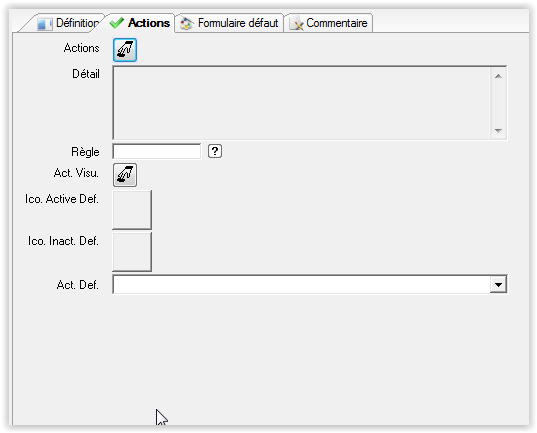Expand the Act. Def. dropdown arrow

[x=498, y=284]
